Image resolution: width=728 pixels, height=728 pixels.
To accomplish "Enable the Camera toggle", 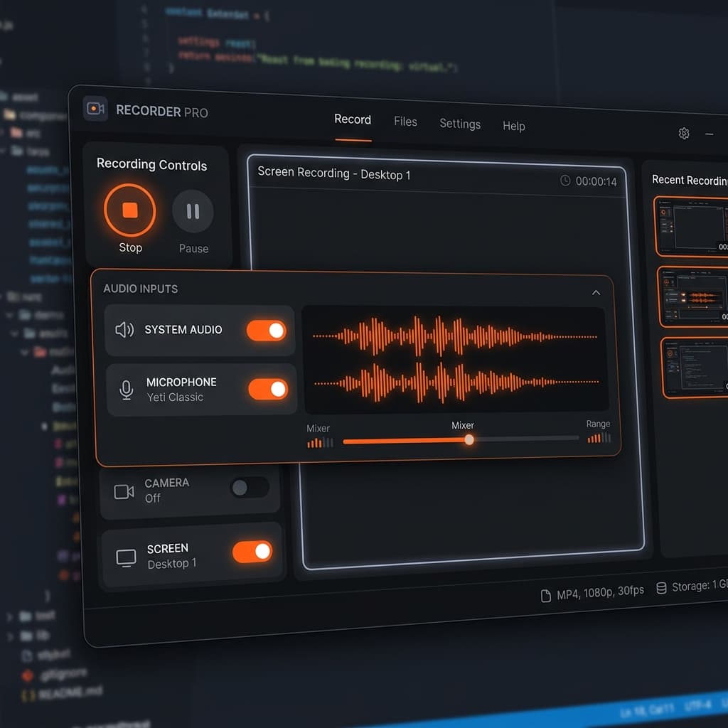I will (x=250, y=488).
